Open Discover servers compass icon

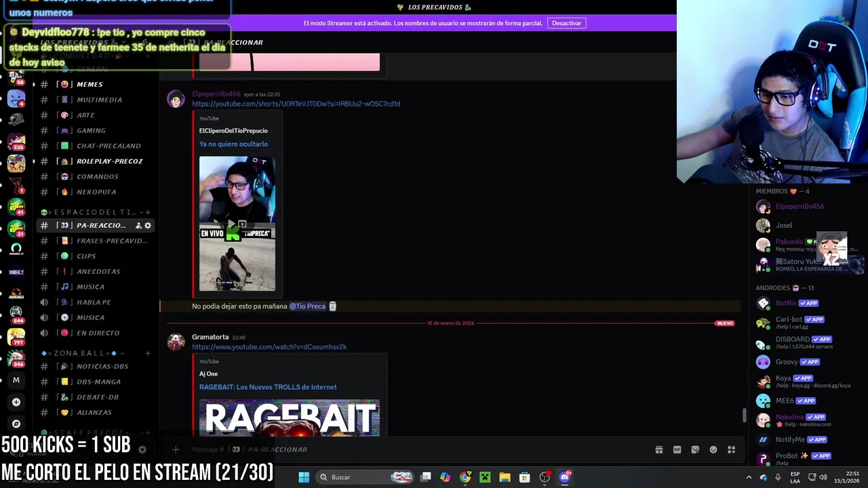[16, 424]
